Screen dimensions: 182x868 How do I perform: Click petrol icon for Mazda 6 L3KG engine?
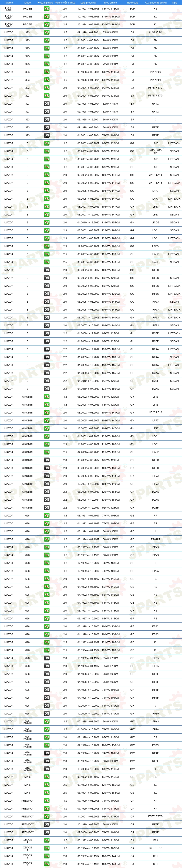[46, 246]
